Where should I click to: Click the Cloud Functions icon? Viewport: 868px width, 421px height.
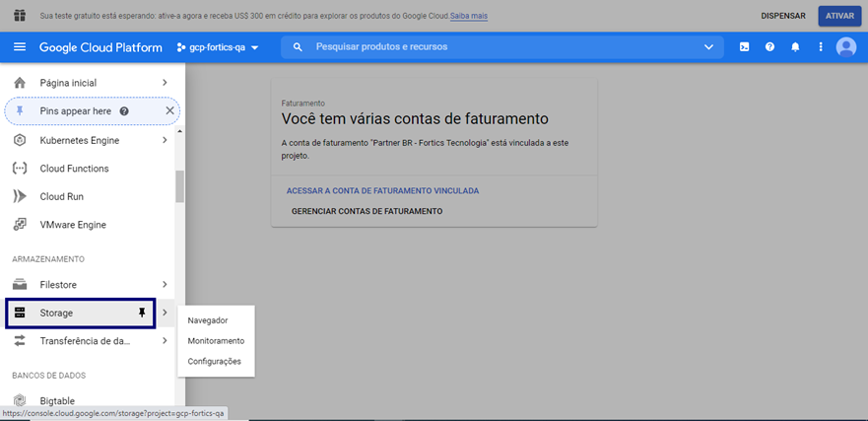[x=20, y=169]
